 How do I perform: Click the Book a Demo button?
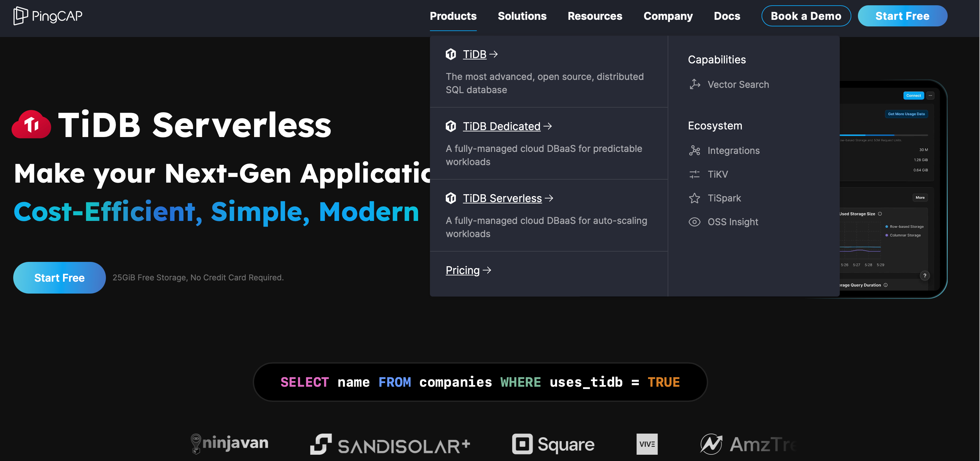(x=806, y=16)
